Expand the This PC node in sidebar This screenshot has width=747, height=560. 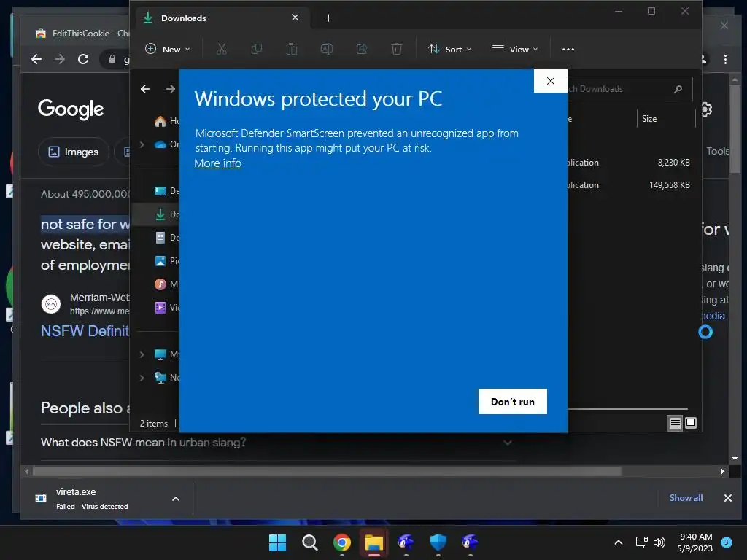(x=142, y=354)
